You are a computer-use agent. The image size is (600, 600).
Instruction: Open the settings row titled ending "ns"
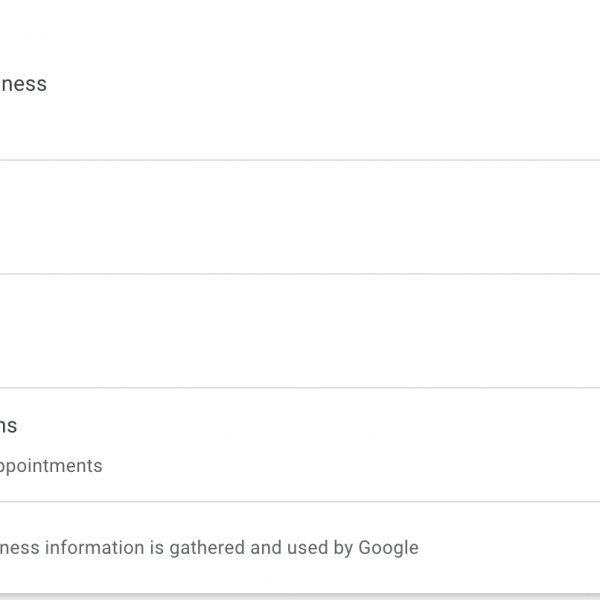coord(300,445)
